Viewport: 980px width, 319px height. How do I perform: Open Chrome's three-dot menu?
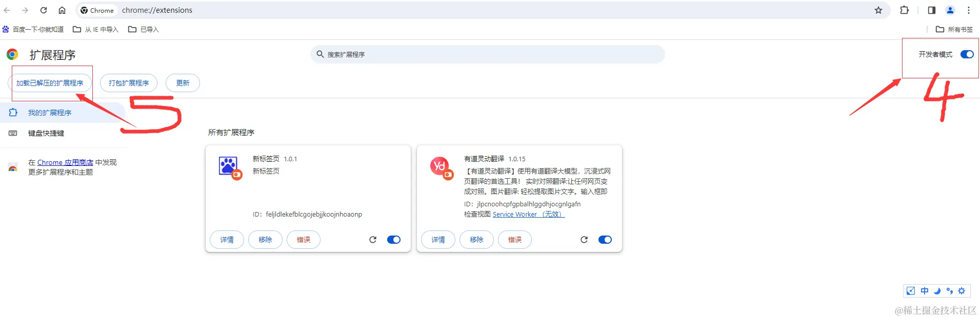(x=969, y=10)
